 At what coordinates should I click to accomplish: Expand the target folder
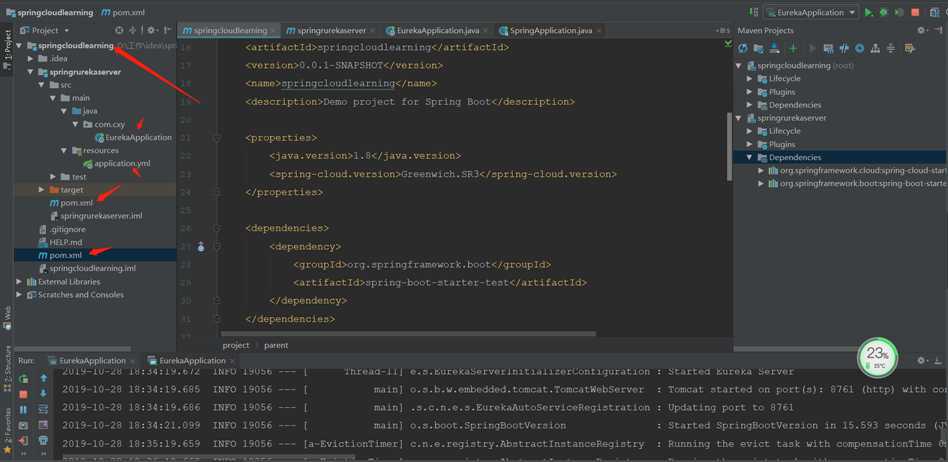42,190
